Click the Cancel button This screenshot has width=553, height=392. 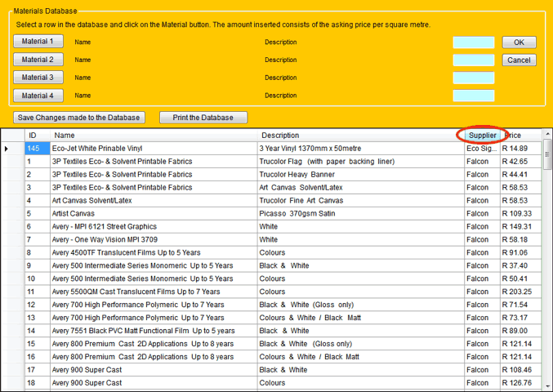coord(519,60)
